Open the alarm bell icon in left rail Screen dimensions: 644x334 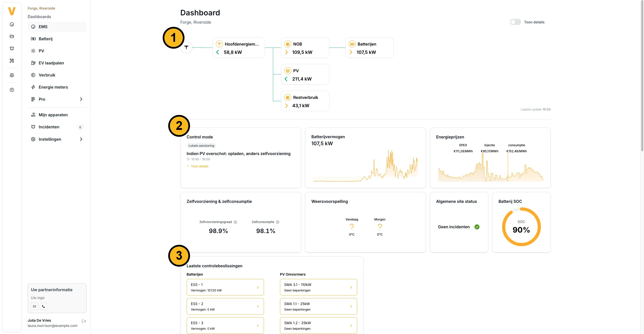click(12, 49)
